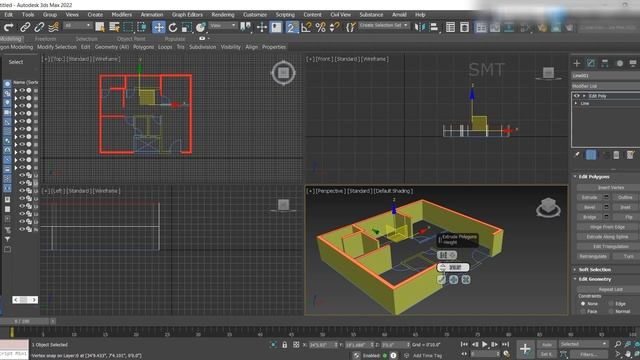Open the Motion command panel tab
The image size is (640, 360).
620,63
